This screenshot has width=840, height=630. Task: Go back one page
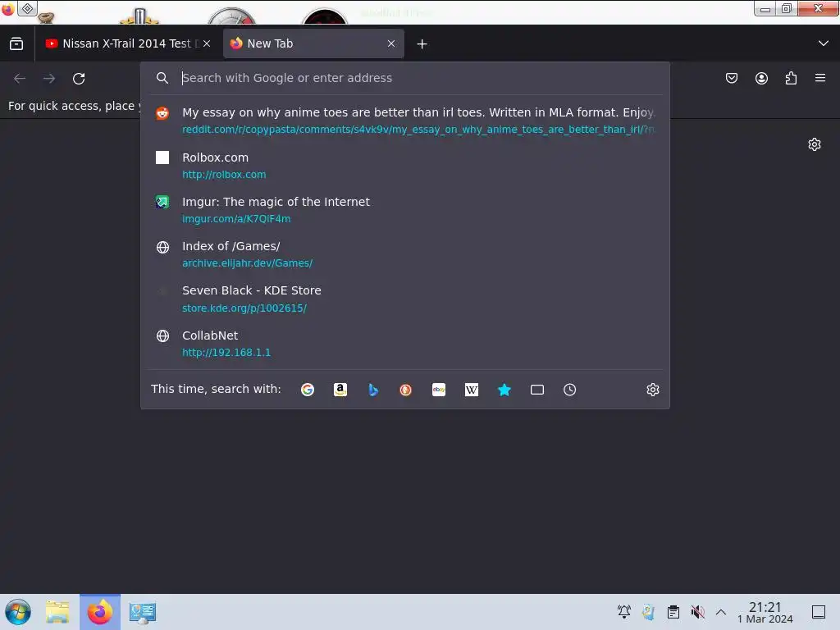click(20, 78)
